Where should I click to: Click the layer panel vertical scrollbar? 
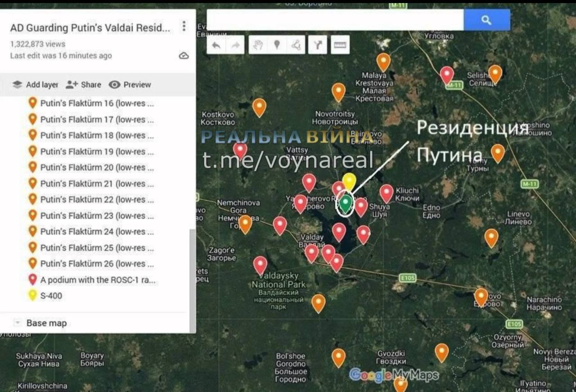[193, 279]
